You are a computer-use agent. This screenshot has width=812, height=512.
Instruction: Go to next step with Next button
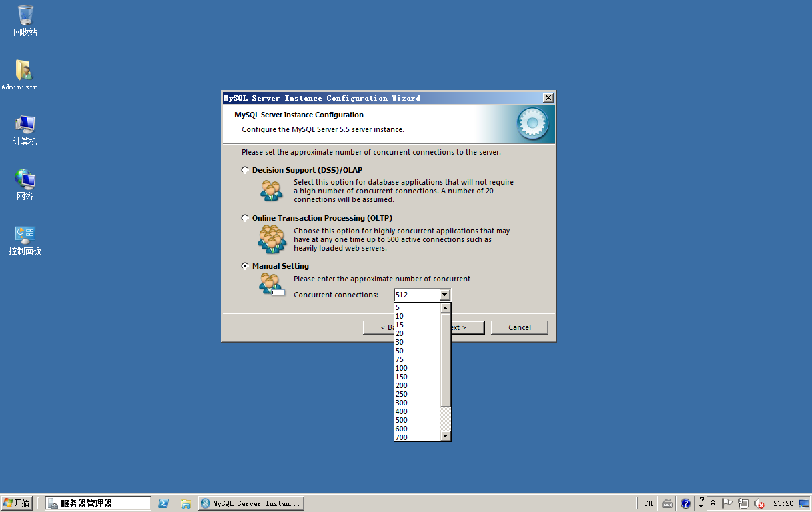[468, 327]
